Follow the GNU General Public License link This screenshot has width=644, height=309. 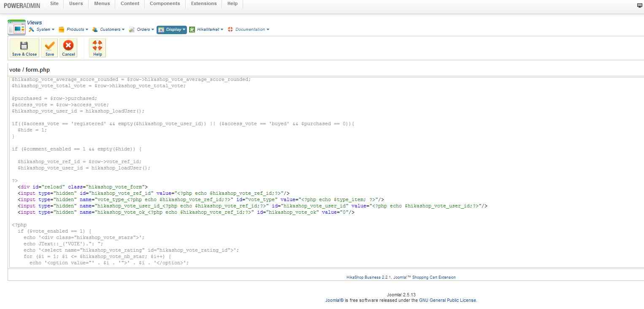click(447, 301)
